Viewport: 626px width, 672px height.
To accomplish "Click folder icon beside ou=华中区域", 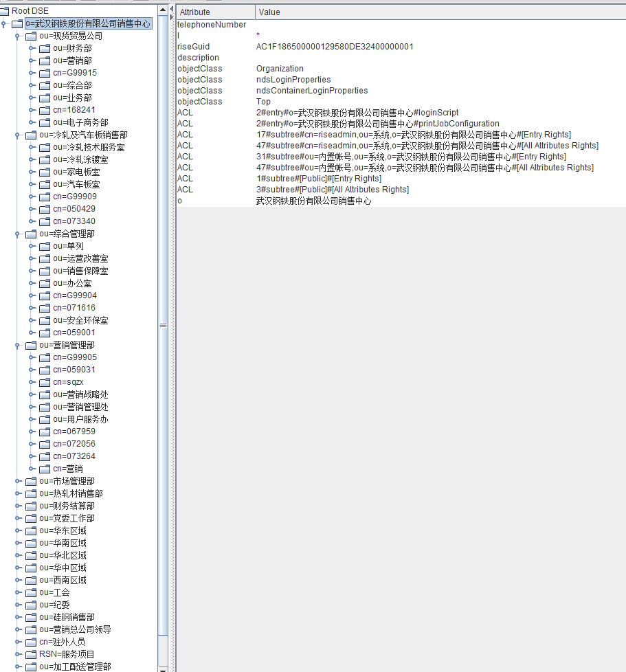I will [x=31, y=568].
